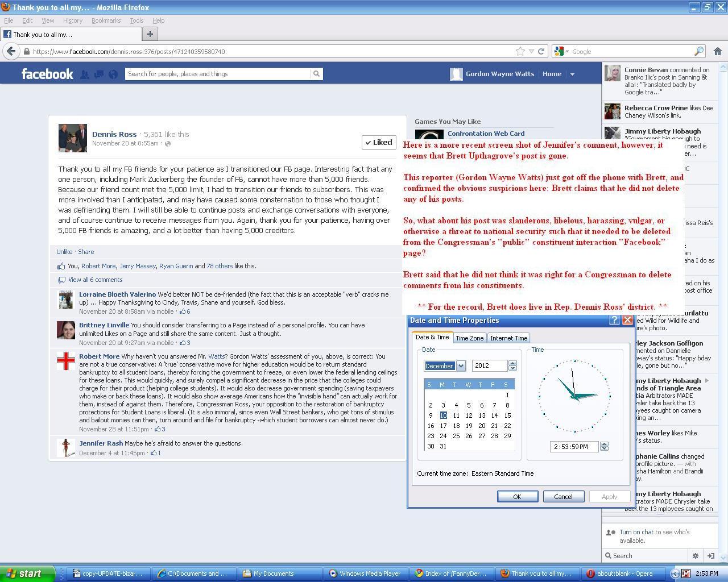Screen dimensions: 728x582
Task: Click the chat sidebar Search box
Action: point(646,556)
